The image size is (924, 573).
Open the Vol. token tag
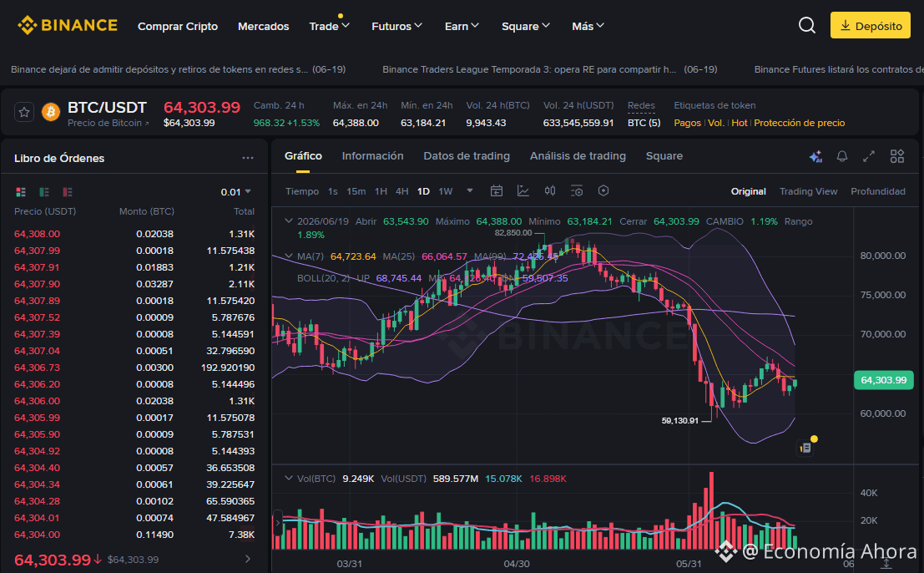(x=716, y=123)
